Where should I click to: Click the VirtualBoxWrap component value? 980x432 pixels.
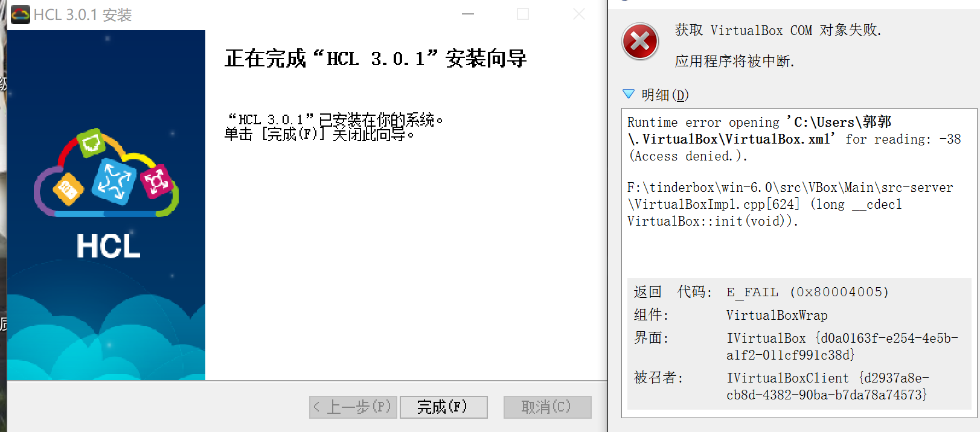tap(777, 316)
